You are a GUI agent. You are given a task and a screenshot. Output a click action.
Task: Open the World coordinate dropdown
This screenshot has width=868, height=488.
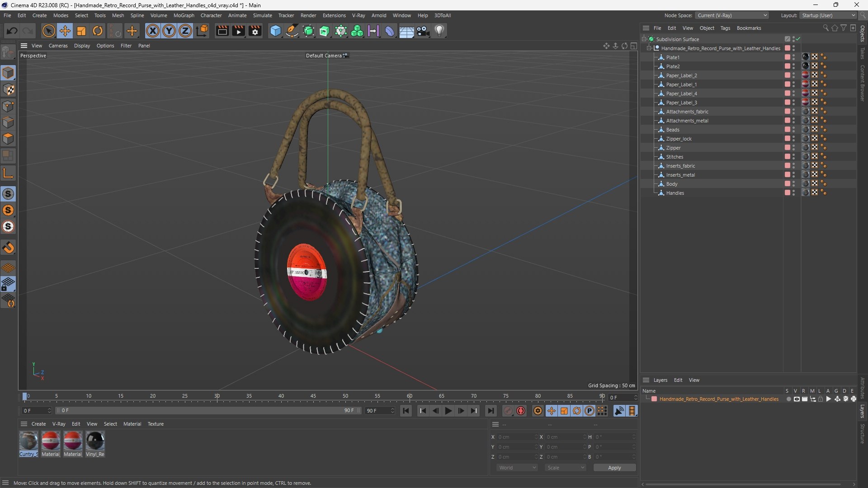[x=517, y=468]
